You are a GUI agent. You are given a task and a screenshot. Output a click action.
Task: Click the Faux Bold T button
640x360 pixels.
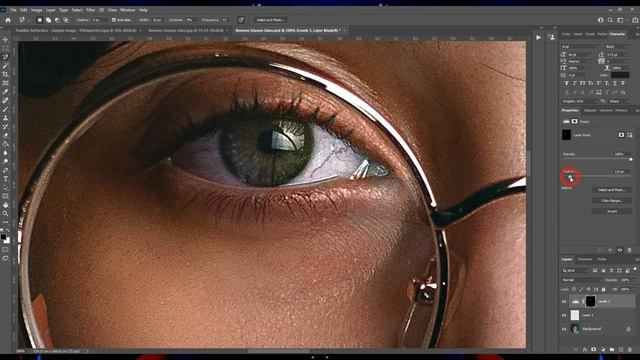click(567, 83)
